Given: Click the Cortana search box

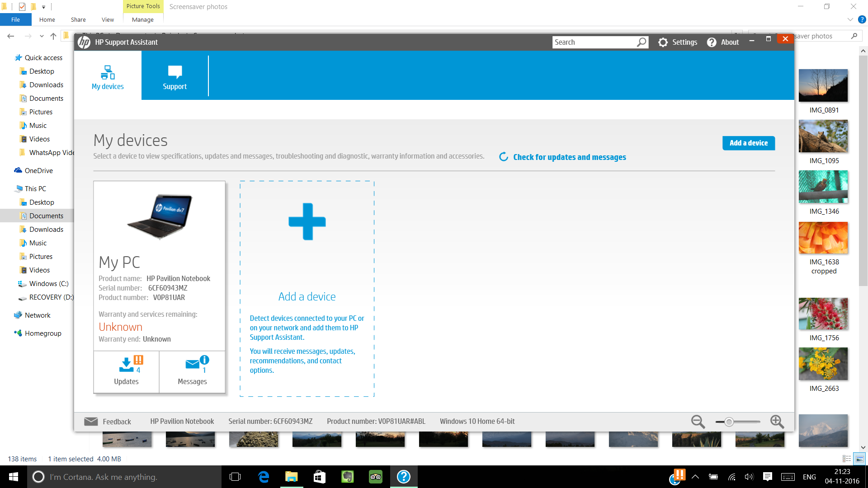Looking at the screenshot, I should pyautogui.click(x=124, y=477).
